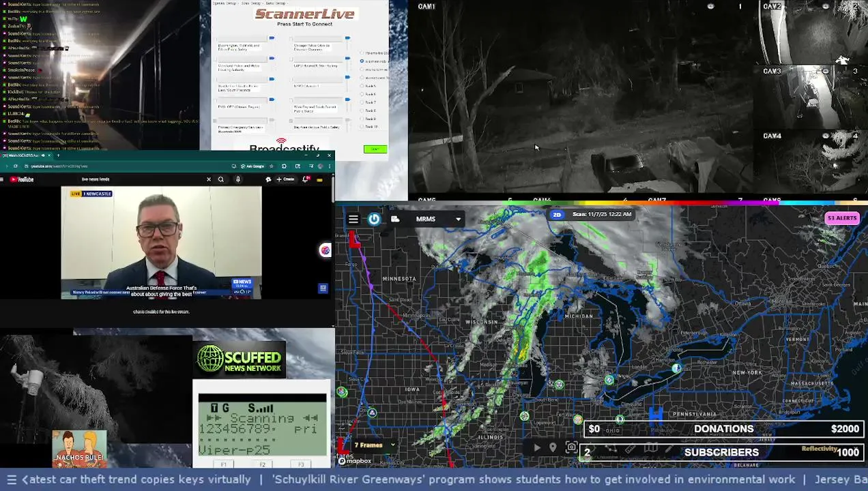Click the Scan time label on radar
Screen dimensions: 868x491
coord(603,215)
